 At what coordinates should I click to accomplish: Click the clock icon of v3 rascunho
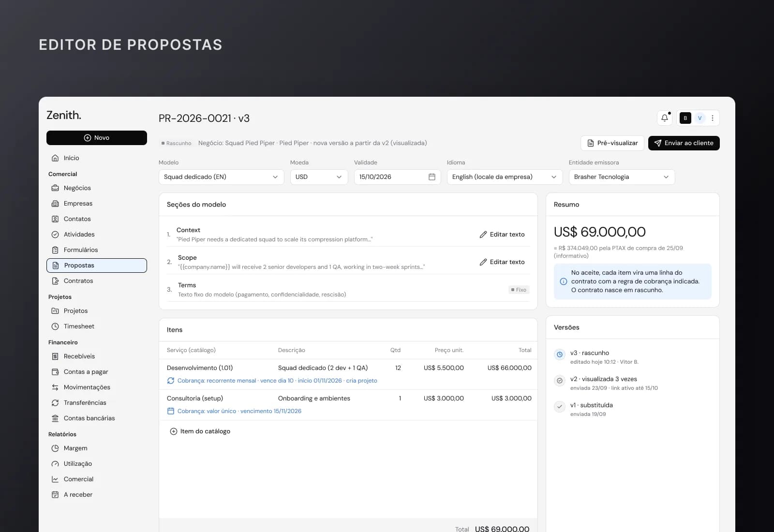point(560,355)
